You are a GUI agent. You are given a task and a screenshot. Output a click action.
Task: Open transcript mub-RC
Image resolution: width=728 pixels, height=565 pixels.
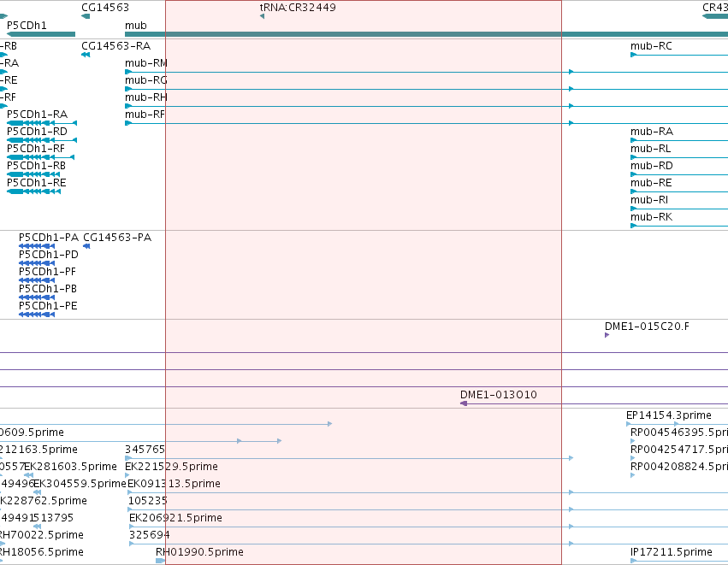651,46
